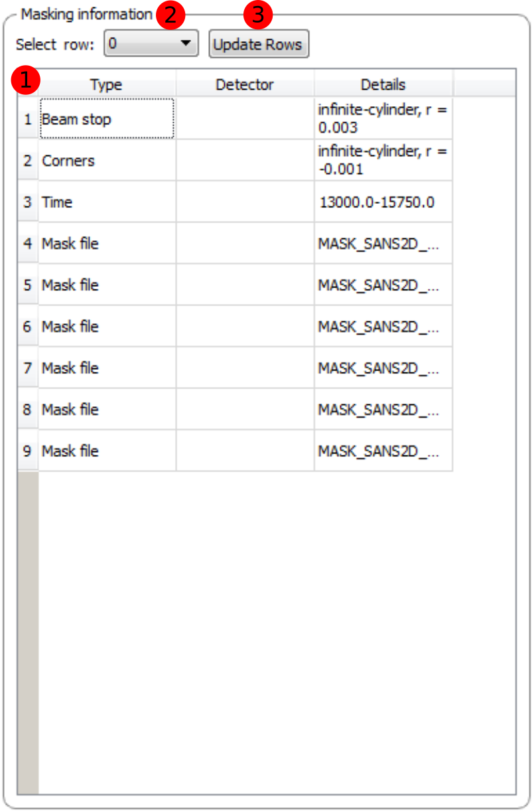
Task: Select the Beam stop type cell
Action: click(x=107, y=120)
